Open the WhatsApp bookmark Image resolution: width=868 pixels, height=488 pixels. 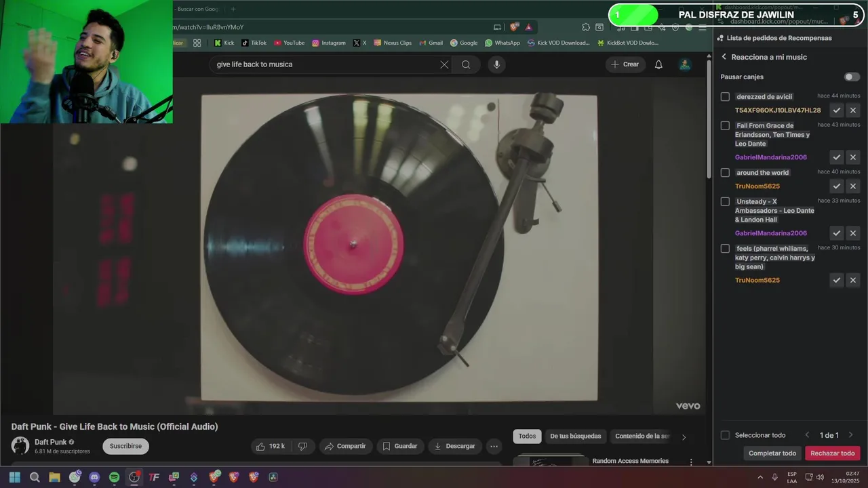[x=502, y=43]
